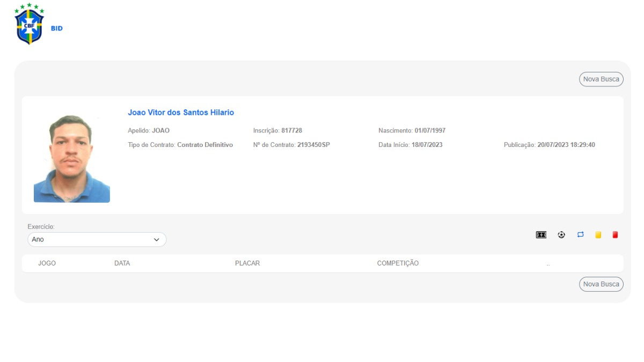This screenshot has width=644, height=362.
Task: Select the red card icon
Action: pos(615,235)
